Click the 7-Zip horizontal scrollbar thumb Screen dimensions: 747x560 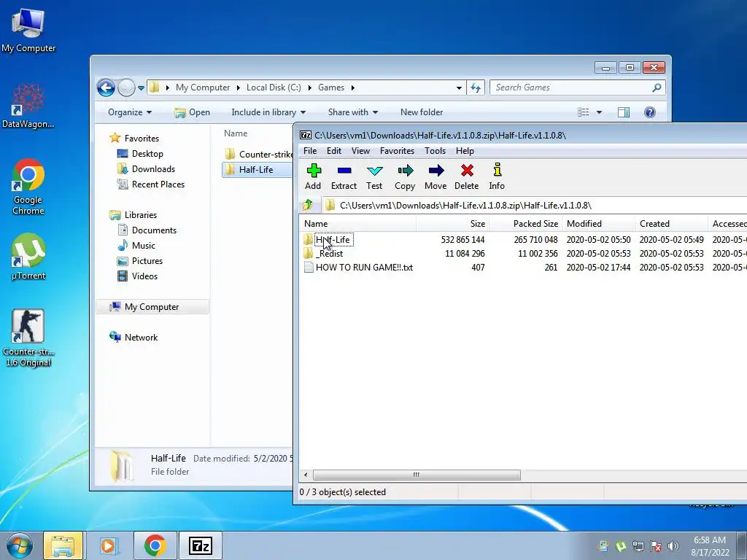[417, 475]
